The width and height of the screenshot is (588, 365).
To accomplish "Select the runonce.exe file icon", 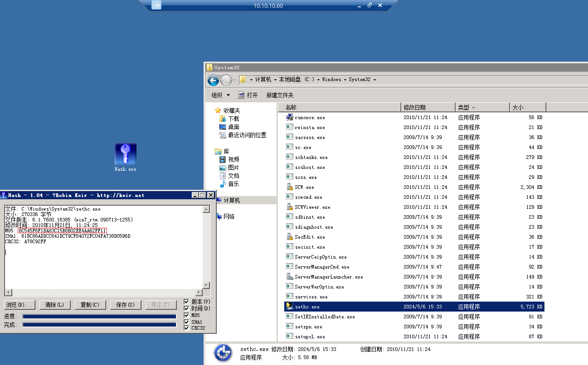I will [290, 117].
